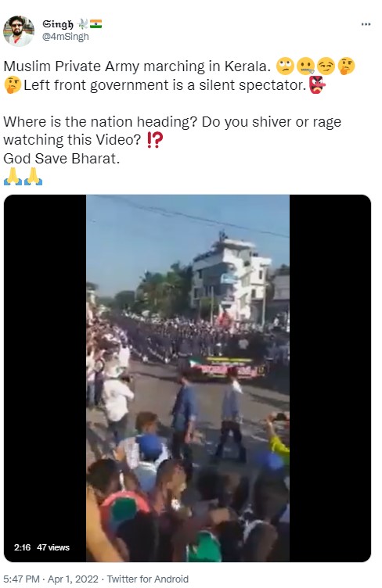
Task: Click the red exclamation question mark emoji
Action: (155, 140)
